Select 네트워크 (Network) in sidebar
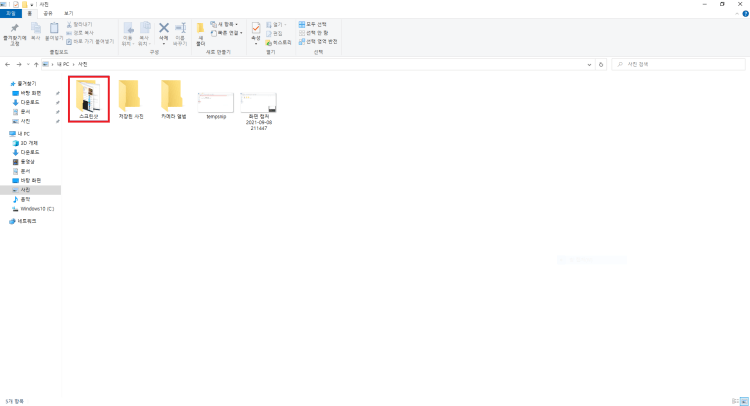This screenshot has width=750, height=406. (22, 221)
